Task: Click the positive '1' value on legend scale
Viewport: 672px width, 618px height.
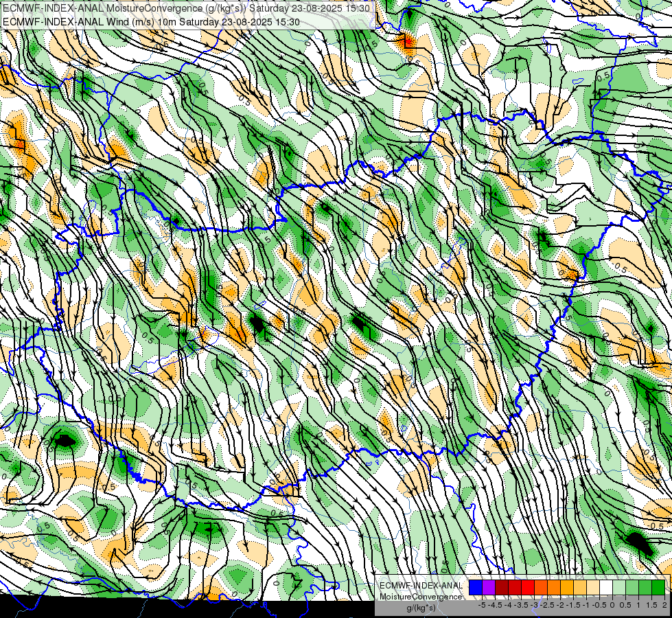Action: point(638,605)
